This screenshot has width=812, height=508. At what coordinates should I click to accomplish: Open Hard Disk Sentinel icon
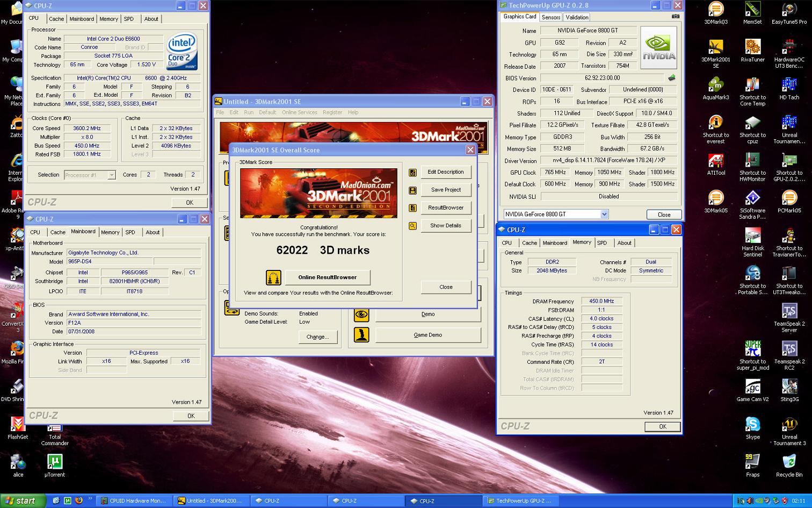(752, 242)
